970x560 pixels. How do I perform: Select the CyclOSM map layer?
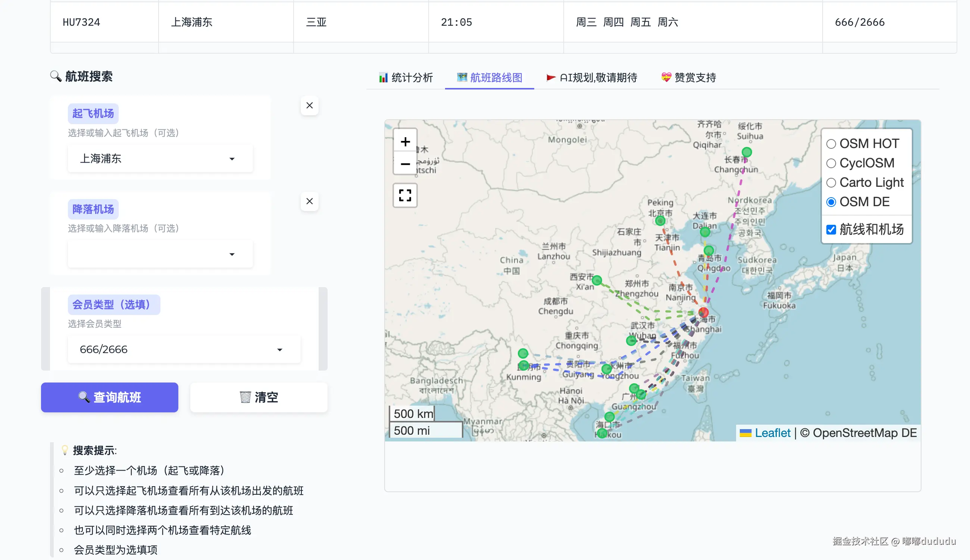pos(831,163)
